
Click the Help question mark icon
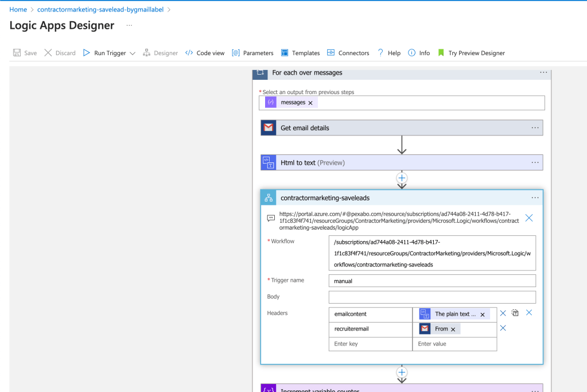tap(380, 53)
